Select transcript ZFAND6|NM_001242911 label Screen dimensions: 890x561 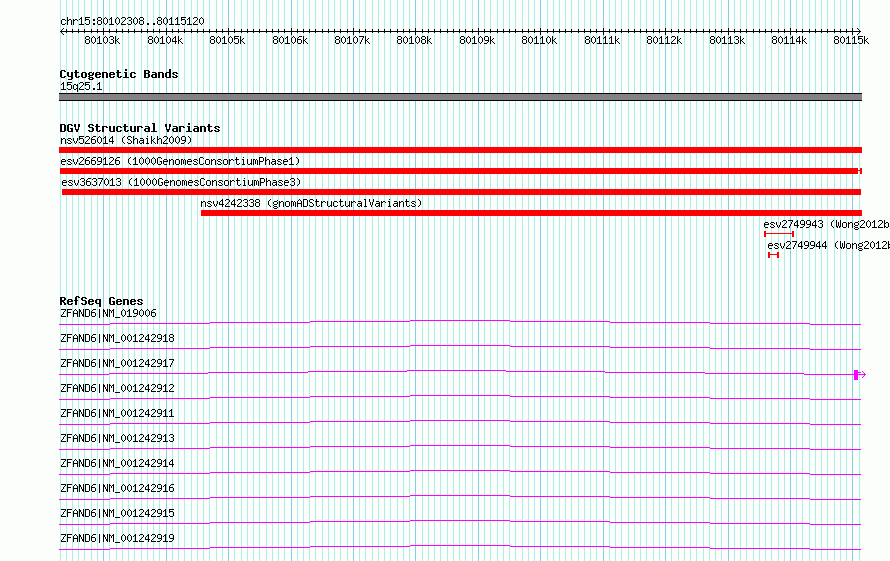[117, 413]
